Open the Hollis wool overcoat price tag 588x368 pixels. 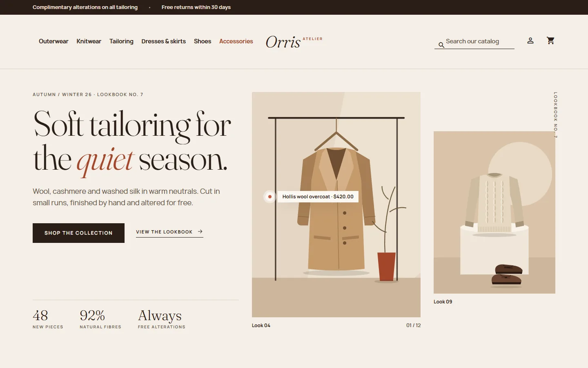pos(318,197)
